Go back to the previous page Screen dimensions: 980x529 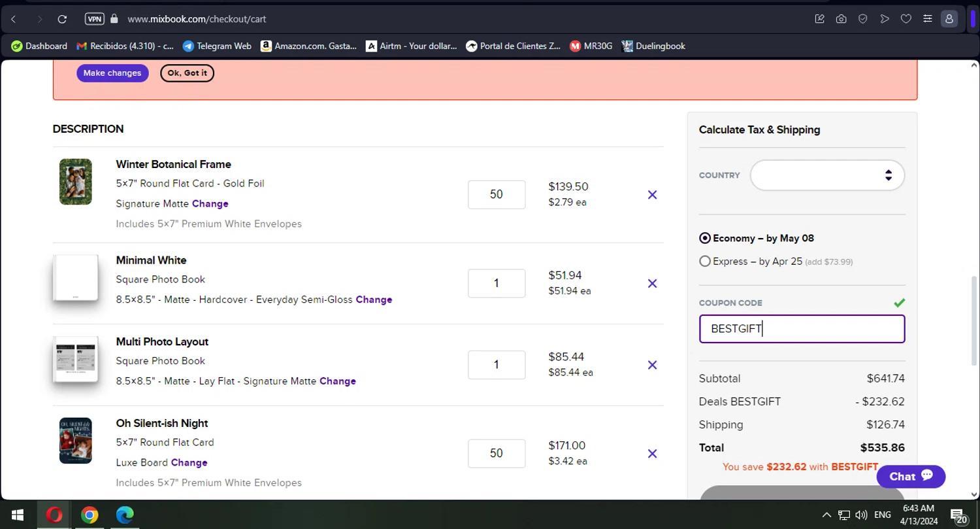point(14,19)
